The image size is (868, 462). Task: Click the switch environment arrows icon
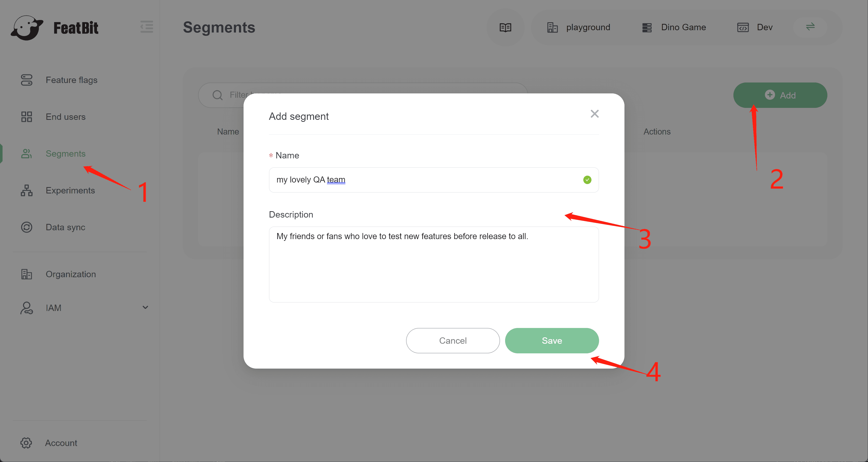(810, 27)
